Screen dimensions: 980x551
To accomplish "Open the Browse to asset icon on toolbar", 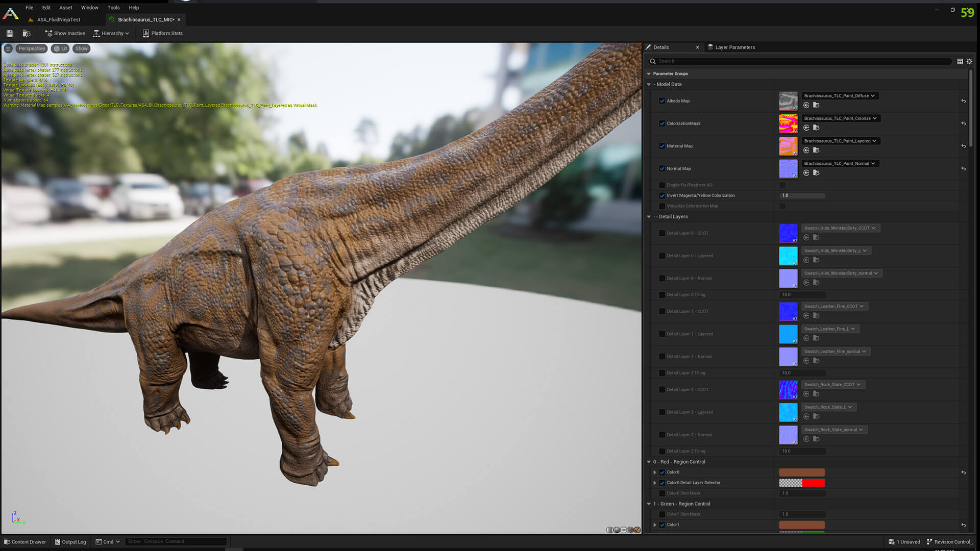I will (27, 33).
